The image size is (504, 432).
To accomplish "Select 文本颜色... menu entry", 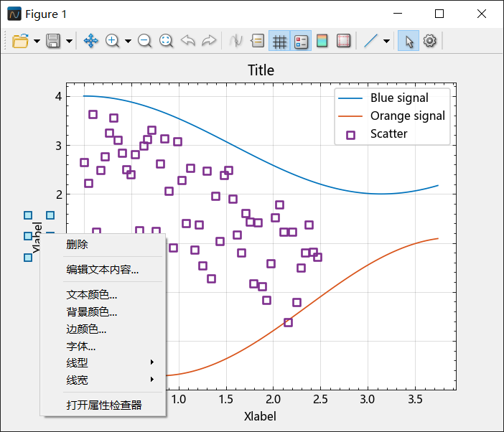I will tap(103, 295).
